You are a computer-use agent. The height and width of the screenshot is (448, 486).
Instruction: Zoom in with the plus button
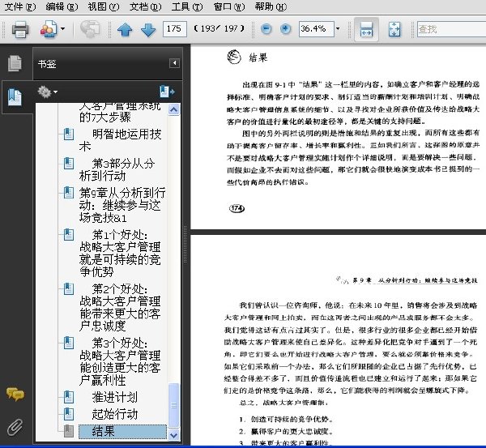pyautogui.click(x=285, y=29)
